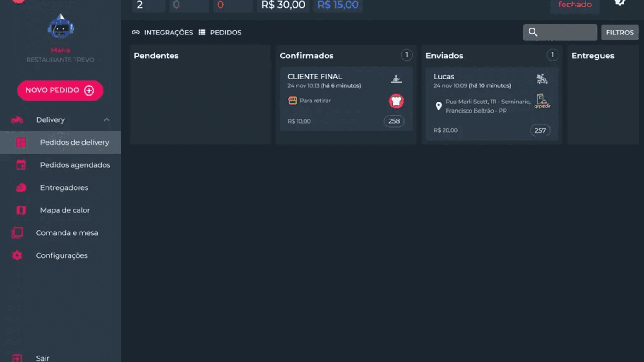The width and height of the screenshot is (644, 362).
Task: Click the R$ 10,00 order price
Action: (299, 121)
